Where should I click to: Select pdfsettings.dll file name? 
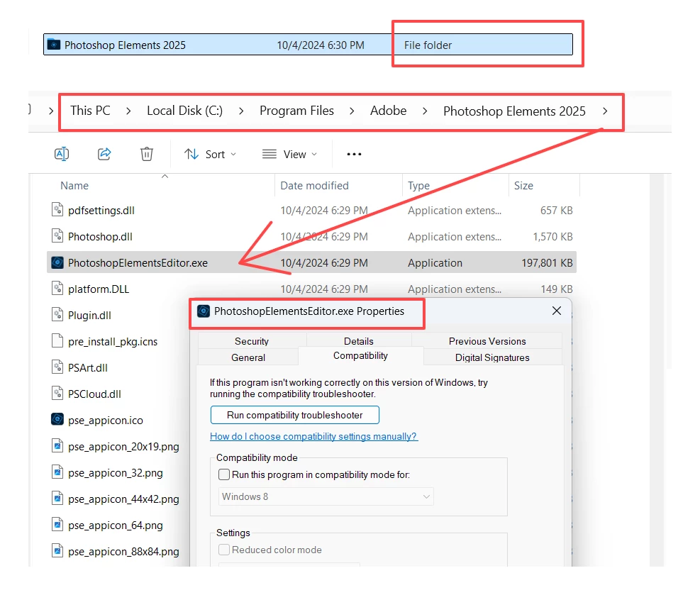[x=101, y=210]
